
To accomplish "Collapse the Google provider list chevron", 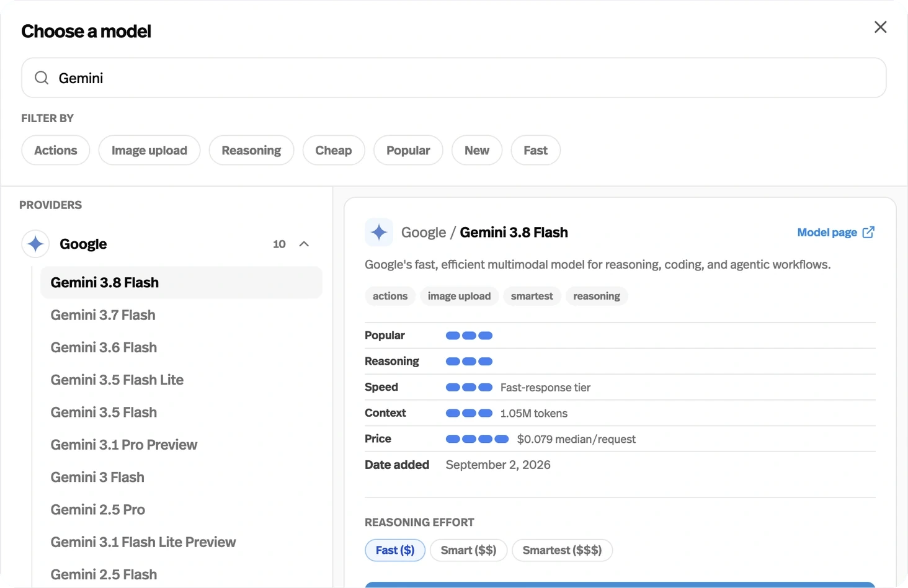I will click(x=304, y=244).
